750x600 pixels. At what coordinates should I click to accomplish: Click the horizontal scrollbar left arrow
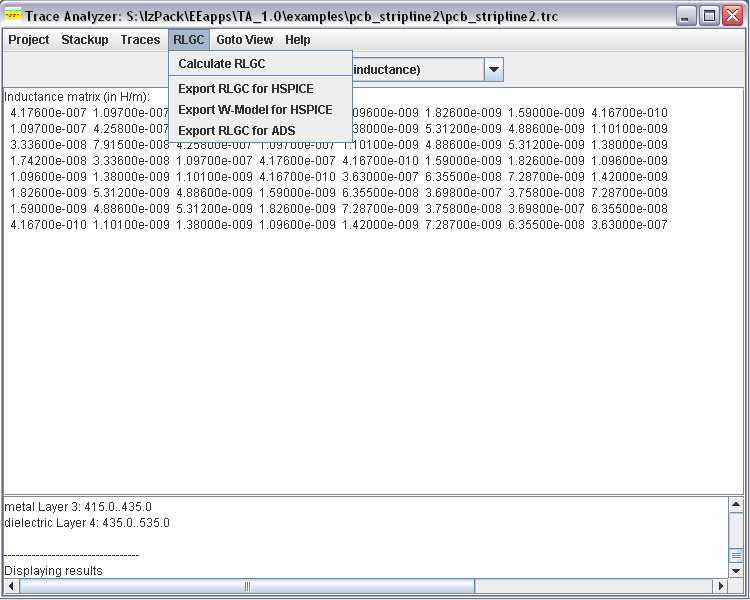[x=11, y=586]
